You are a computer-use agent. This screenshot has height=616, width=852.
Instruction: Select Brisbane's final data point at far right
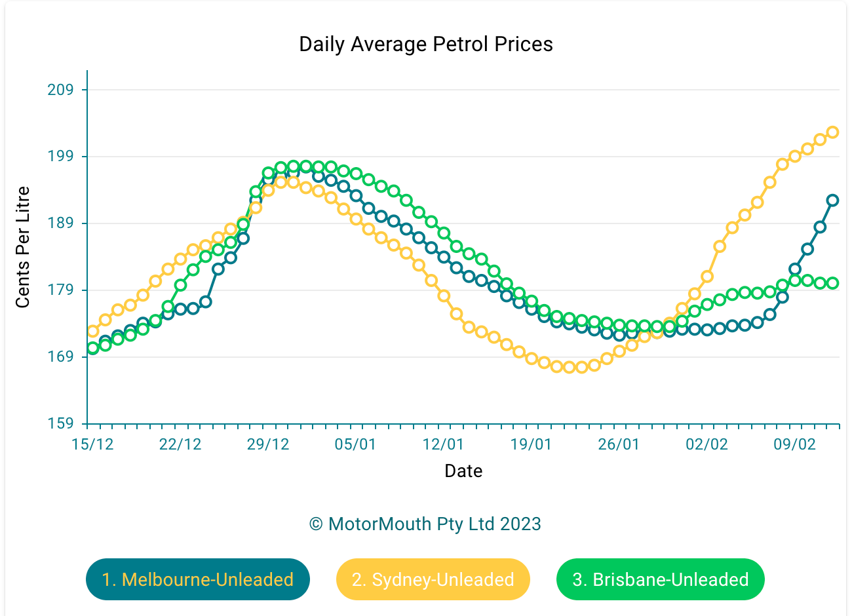832,283
